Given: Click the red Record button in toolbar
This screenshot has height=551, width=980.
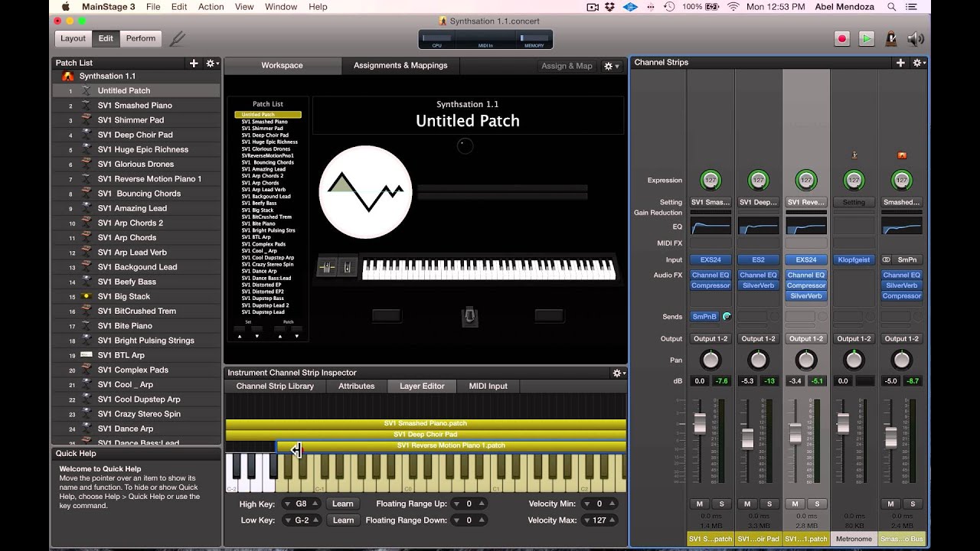Looking at the screenshot, I should pyautogui.click(x=843, y=38).
